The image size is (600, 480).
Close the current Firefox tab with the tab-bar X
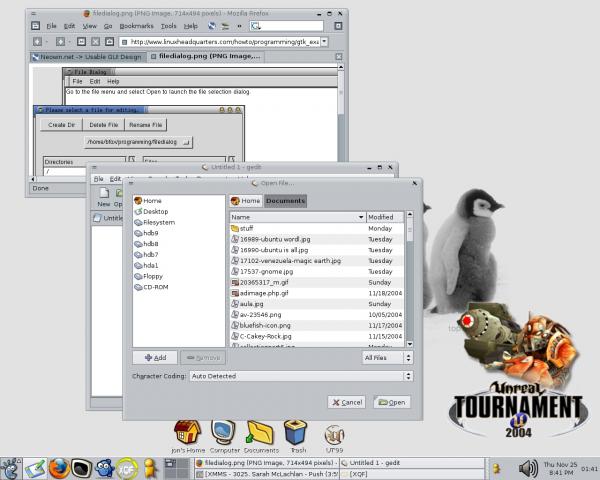pos(339,57)
